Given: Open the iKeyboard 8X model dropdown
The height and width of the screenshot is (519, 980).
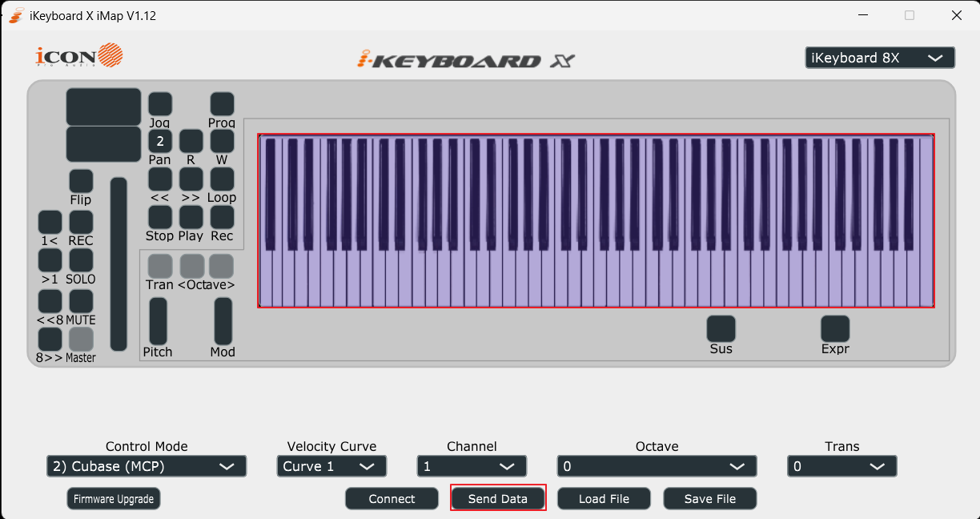Looking at the screenshot, I should 880,58.
